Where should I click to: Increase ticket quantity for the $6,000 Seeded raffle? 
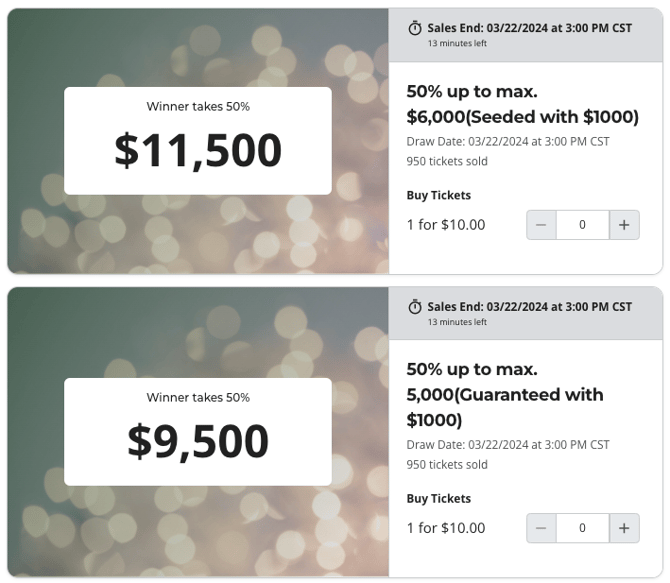624,225
